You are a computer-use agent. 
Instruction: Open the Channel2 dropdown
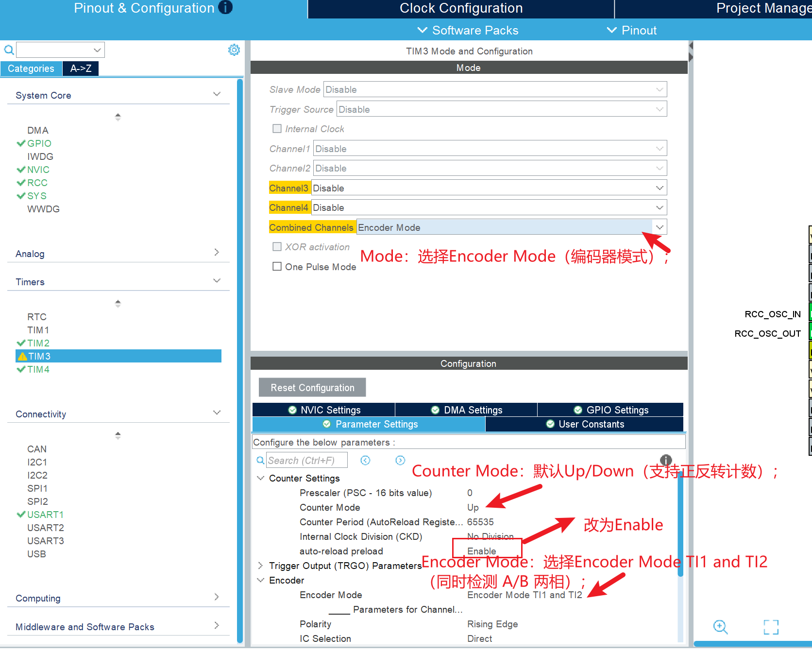pos(490,168)
